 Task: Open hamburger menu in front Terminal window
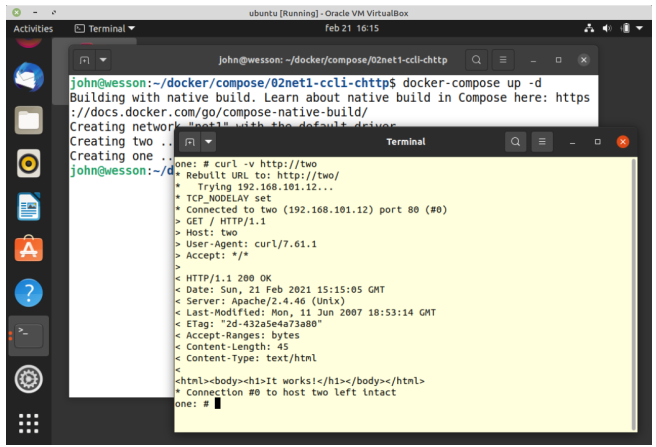pyautogui.click(x=542, y=142)
